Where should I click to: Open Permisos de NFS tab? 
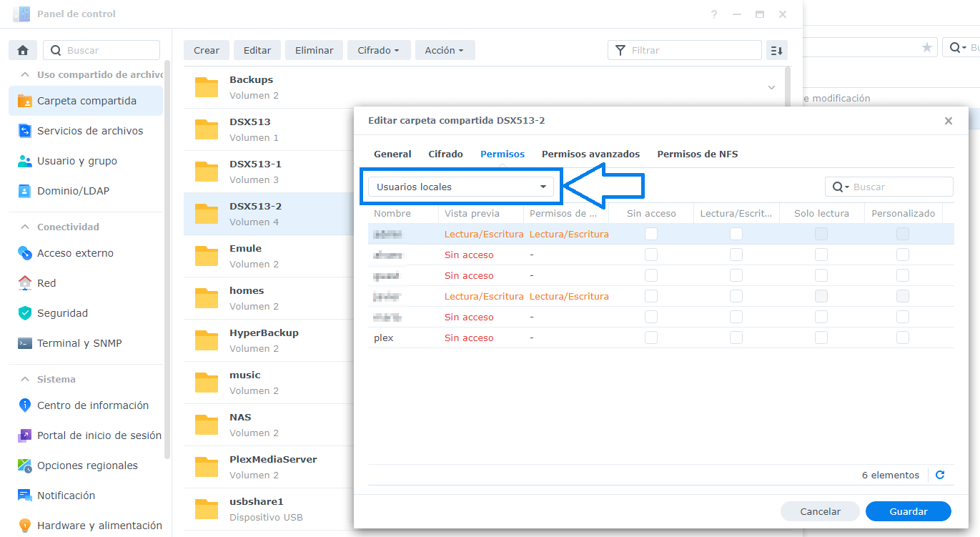pos(698,154)
